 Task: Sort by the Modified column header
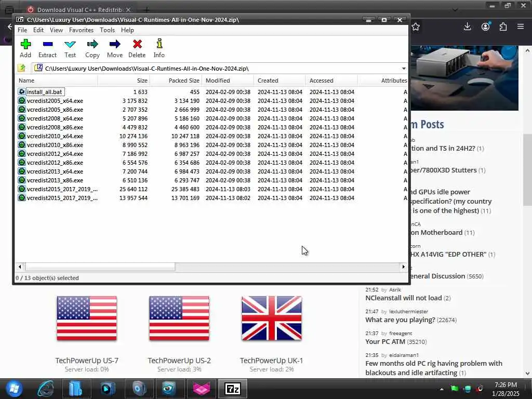228,81
